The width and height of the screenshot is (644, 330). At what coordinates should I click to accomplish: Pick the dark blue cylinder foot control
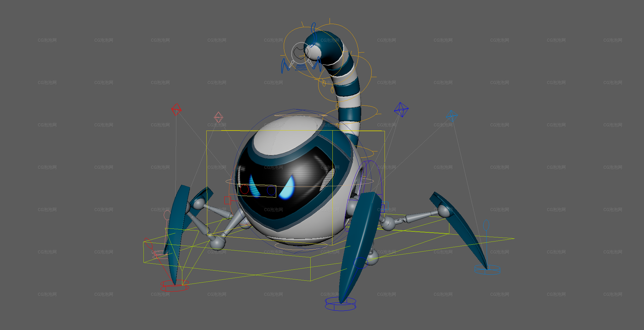pyautogui.click(x=341, y=304)
